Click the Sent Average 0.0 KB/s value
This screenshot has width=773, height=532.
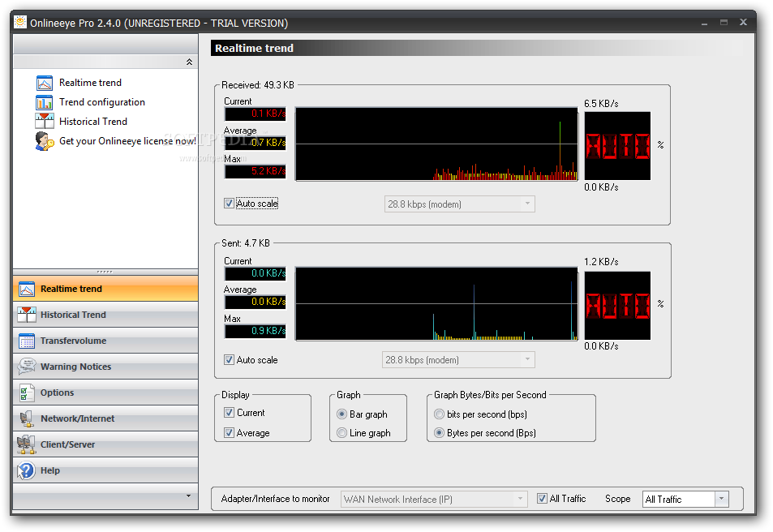(256, 302)
